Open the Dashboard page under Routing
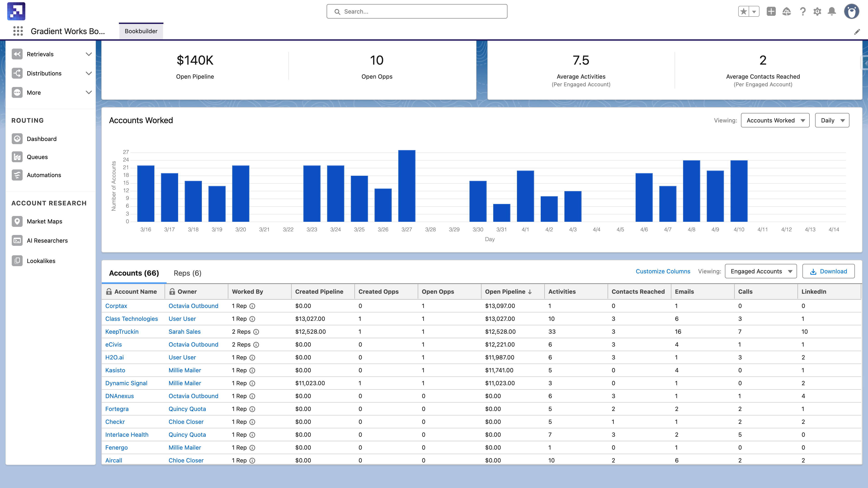The height and width of the screenshot is (488, 868). point(41,139)
